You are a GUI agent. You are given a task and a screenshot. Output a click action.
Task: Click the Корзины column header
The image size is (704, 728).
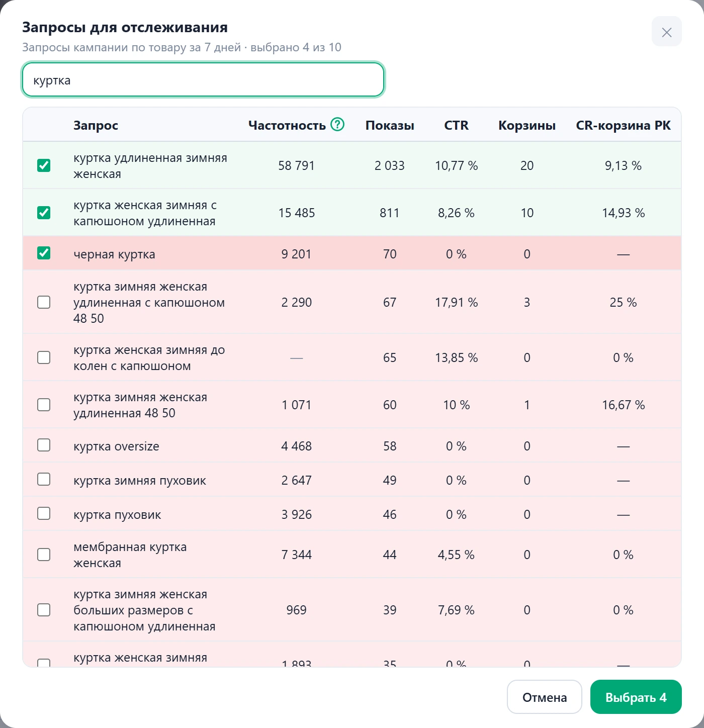[x=527, y=125]
